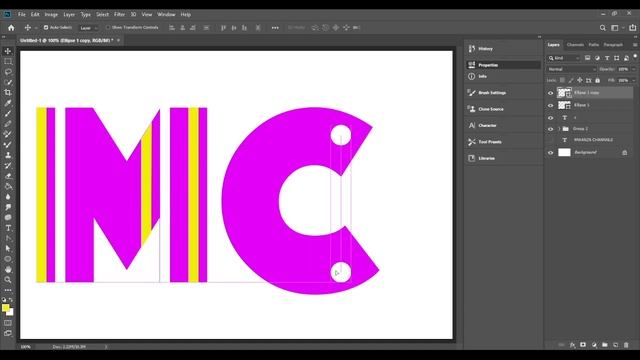Select the Move tool in the toolbox

8,51
